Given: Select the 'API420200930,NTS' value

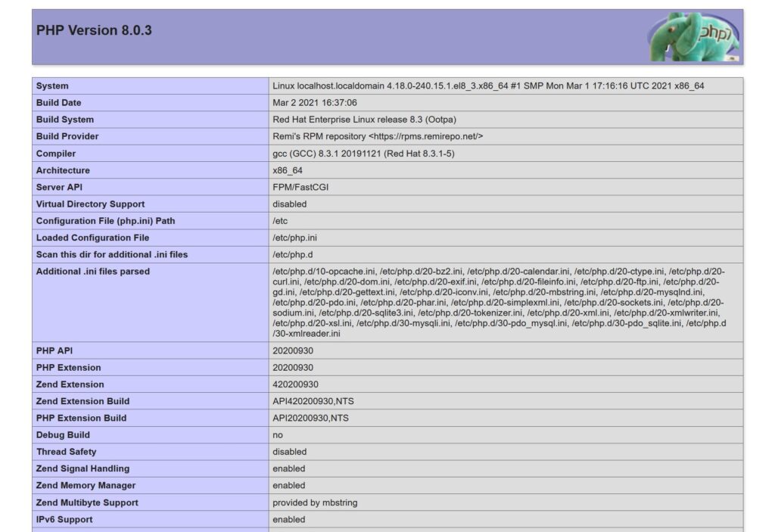Looking at the screenshot, I should click(313, 402).
